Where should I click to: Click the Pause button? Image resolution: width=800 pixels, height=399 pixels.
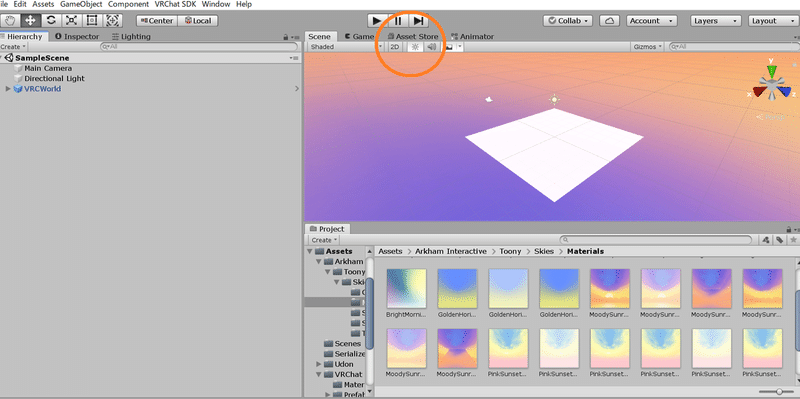tap(398, 21)
